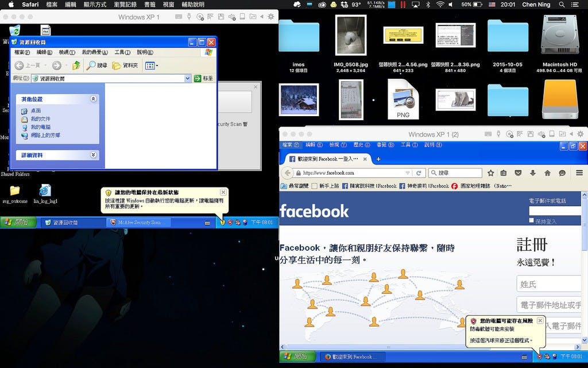The width and height of the screenshot is (588, 368).
Task: Open the Macintosh HD drive icon
Action: [560, 34]
